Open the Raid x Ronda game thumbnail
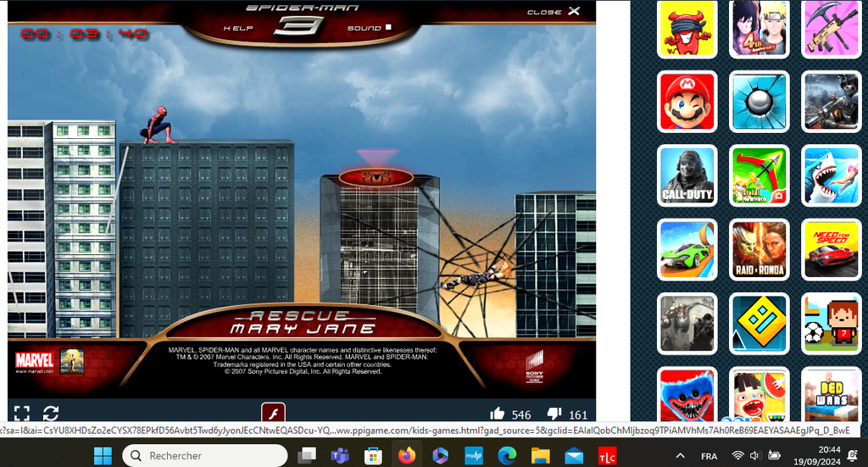868x467 pixels. coord(759,249)
